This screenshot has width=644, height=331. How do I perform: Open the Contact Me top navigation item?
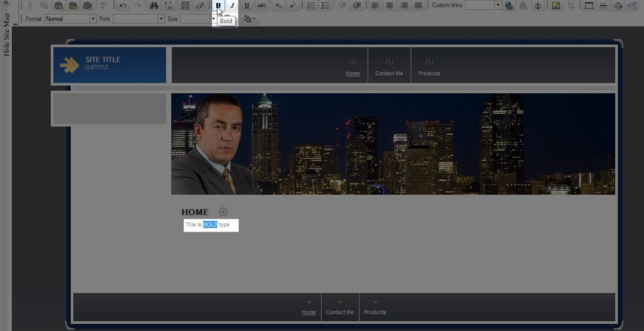389,73
